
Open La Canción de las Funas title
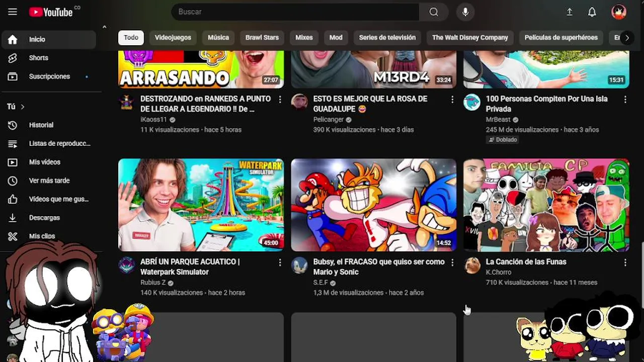coord(526,262)
